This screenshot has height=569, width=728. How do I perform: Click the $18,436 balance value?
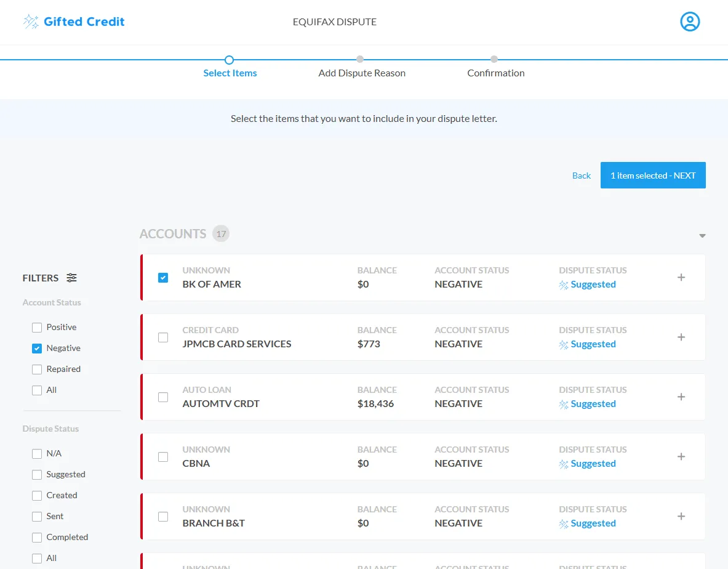(375, 403)
